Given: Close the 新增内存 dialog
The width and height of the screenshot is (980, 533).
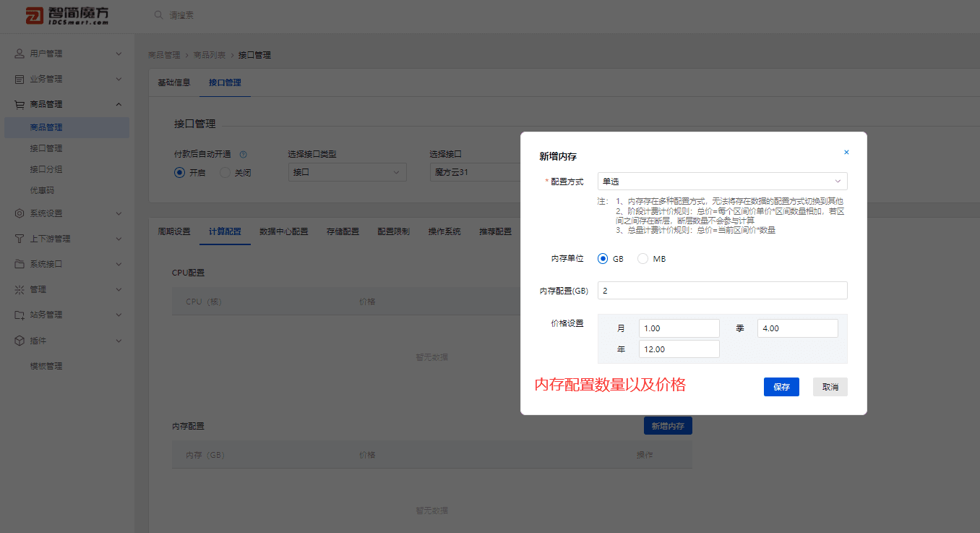Looking at the screenshot, I should tap(846, 153).
